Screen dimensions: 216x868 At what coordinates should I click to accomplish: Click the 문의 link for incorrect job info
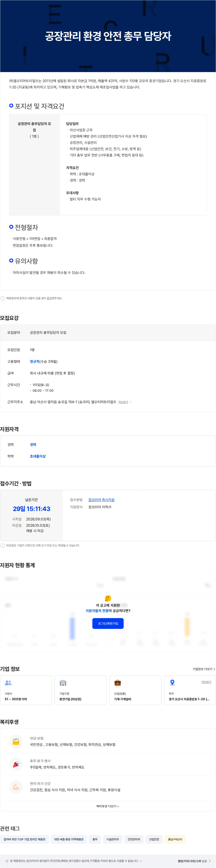pyautogui.click(x=49, y=298)
